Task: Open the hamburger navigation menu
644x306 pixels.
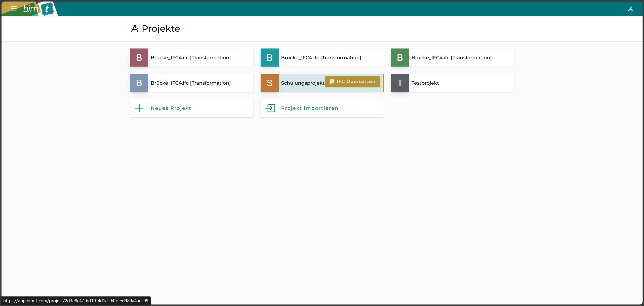Action: (14, 9)
